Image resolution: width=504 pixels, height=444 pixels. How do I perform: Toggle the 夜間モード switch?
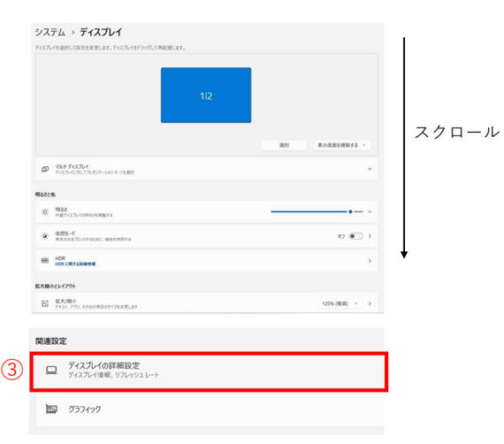click(x=355, y=236)
